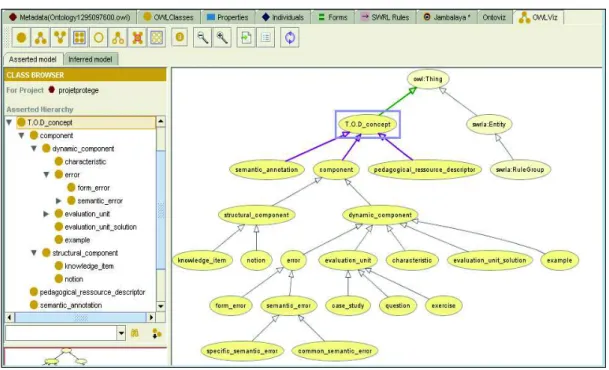Click the Zoom out magnifier icon
Screen dimensions: 609x370
click(x=203, y=38)
